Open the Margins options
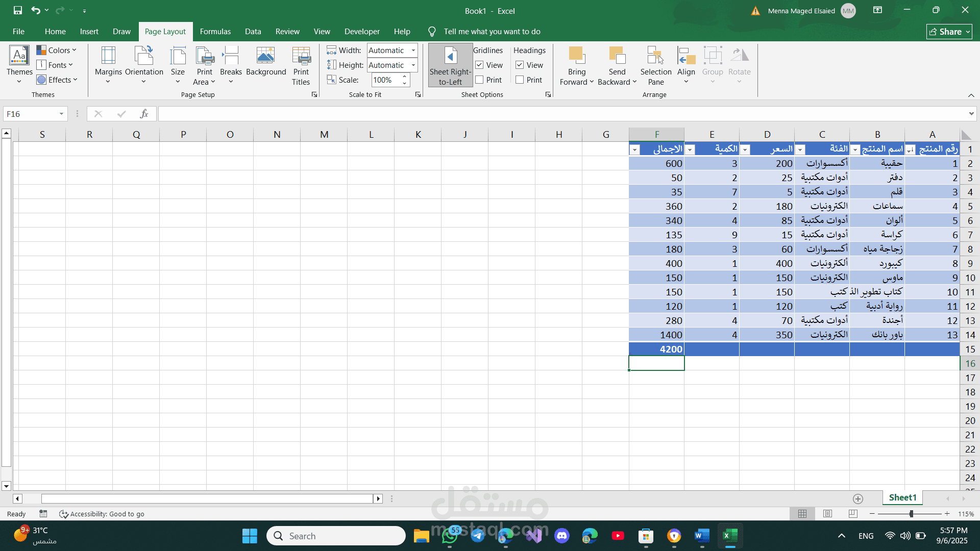The height and width of the screenshot is (551, 980). [x=108, y=65]
